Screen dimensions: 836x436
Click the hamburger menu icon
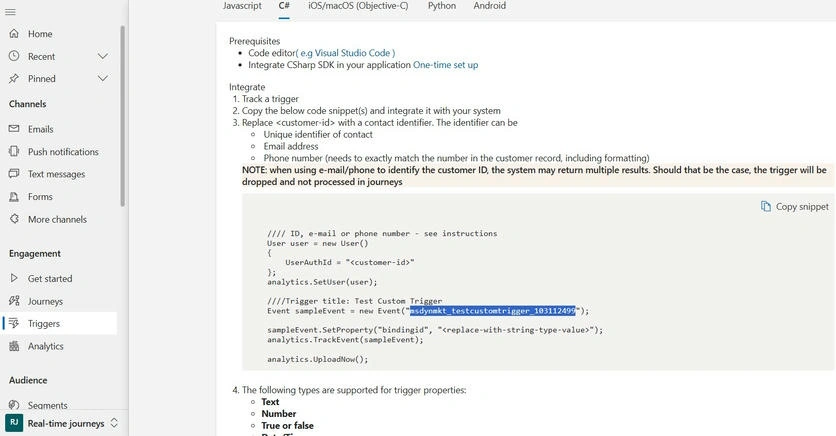click(x=10, y=12)
